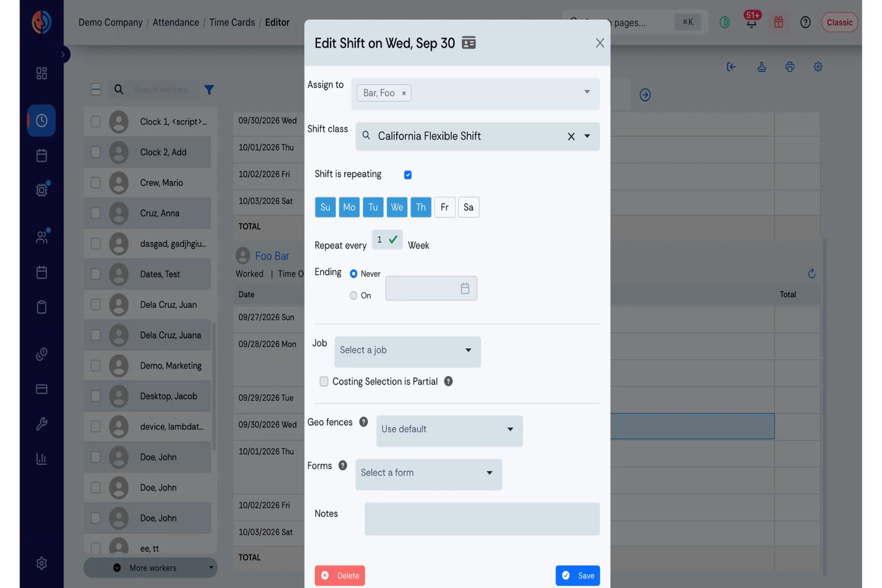Open the Geo fences Use default dropdown
Image resolution: width=882 pixels, height=588 pixels.
pos(449,430)
